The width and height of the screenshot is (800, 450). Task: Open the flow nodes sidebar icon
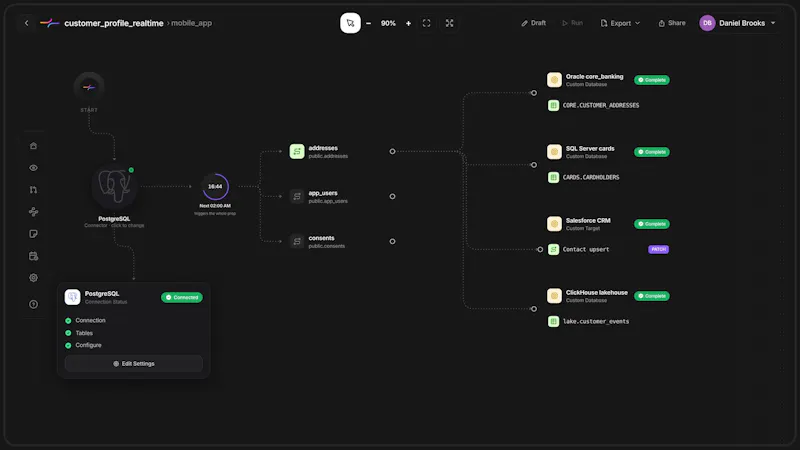(33, 212)
